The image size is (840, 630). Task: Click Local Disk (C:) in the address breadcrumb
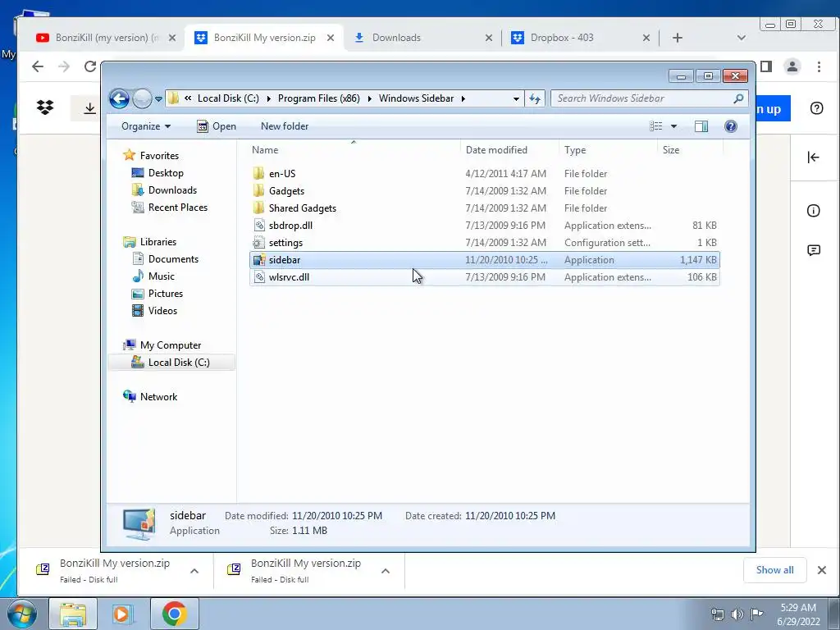coord(228,98)
